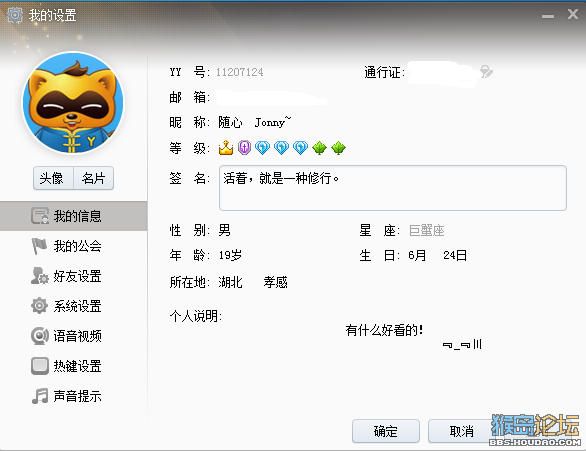Click the 星座 value 巨蟹座
586x451 pixels.
tap(426, 230)
